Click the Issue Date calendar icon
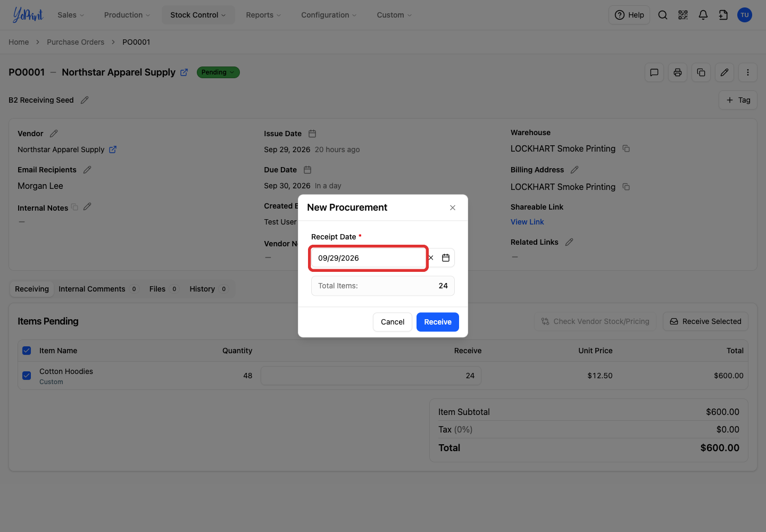 coord(312,134)
